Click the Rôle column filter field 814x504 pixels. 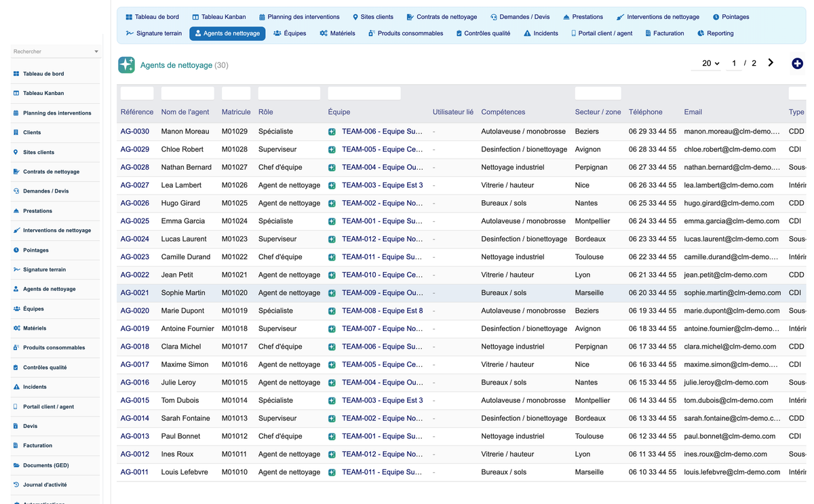coord(289,93)
